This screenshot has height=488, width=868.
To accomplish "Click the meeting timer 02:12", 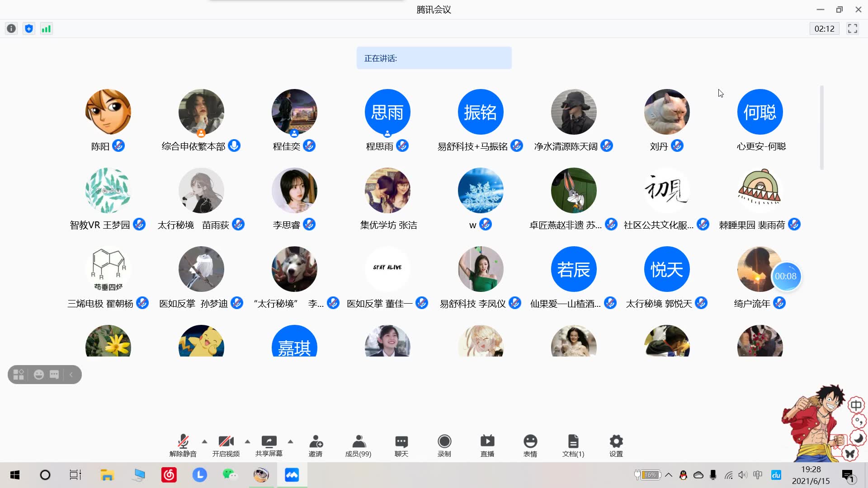I will click(824, 29).
